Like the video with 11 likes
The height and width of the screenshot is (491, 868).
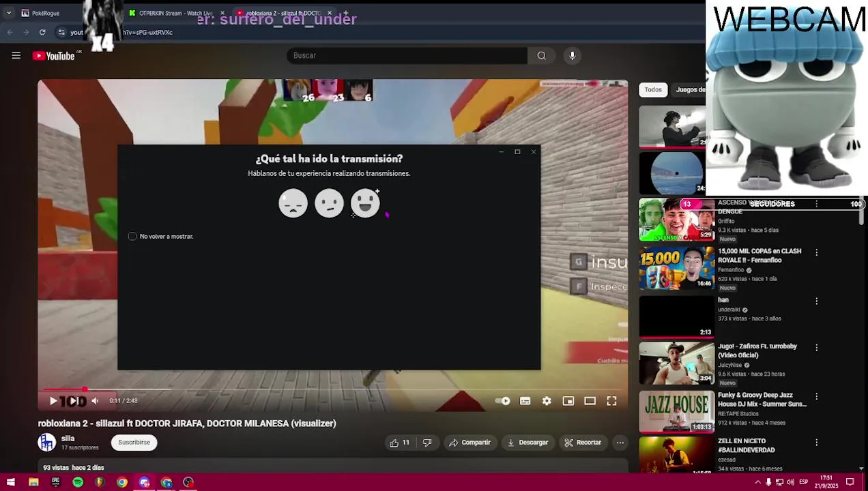point(400,443)
